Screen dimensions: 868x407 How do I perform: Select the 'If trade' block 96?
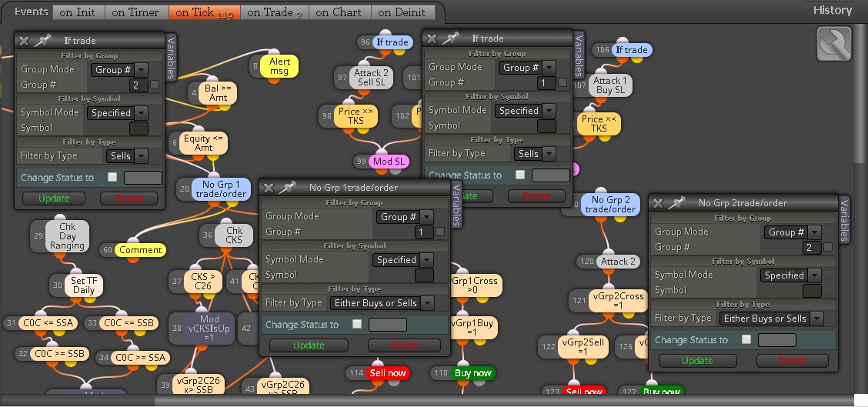[x=392, y=42]
